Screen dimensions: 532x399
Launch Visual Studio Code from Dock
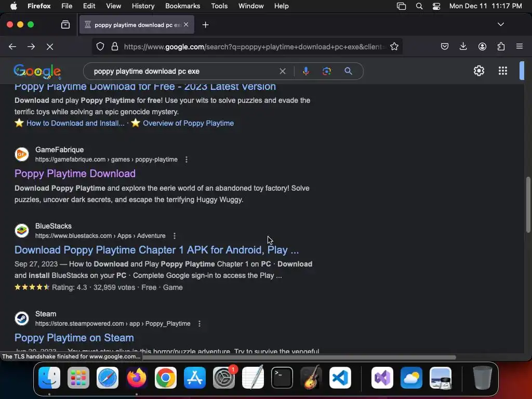point(340,378)
